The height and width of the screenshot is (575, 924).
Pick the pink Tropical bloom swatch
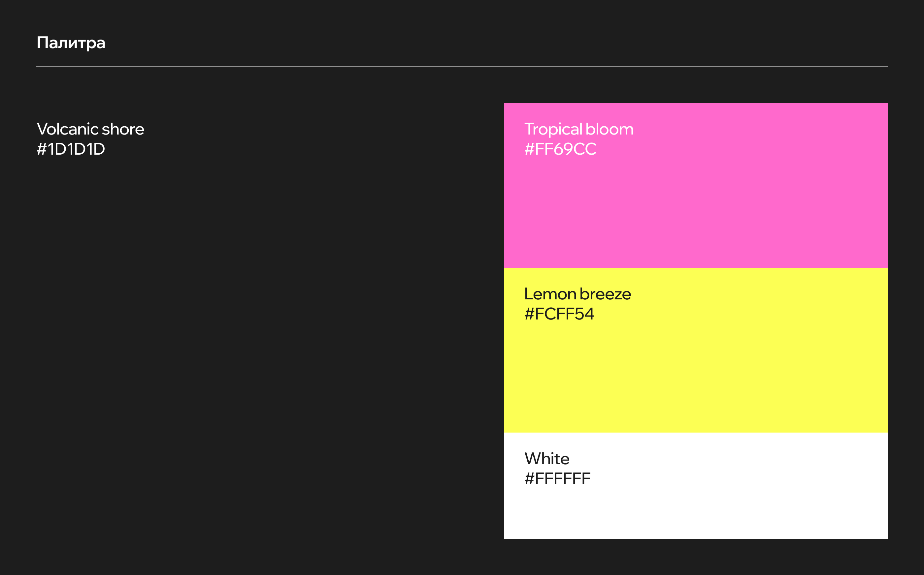(696, 205)
